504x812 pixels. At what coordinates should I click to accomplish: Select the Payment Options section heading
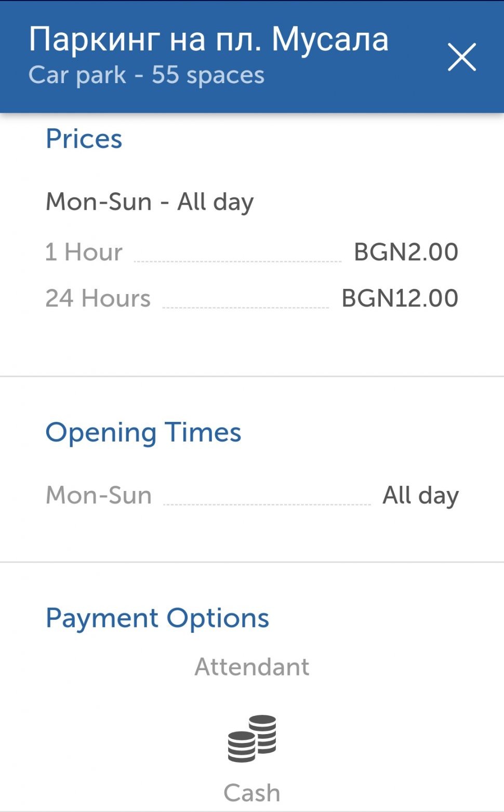[157, 618]
